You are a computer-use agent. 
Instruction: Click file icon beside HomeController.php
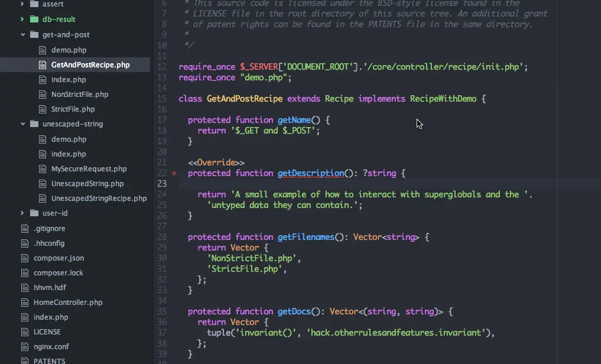point(25,303)
